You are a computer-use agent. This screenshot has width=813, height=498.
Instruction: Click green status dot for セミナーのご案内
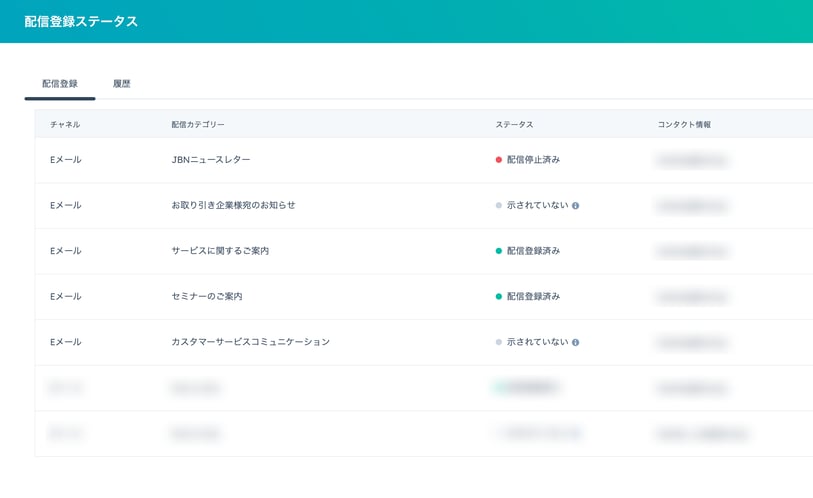(x=499, y=297)
